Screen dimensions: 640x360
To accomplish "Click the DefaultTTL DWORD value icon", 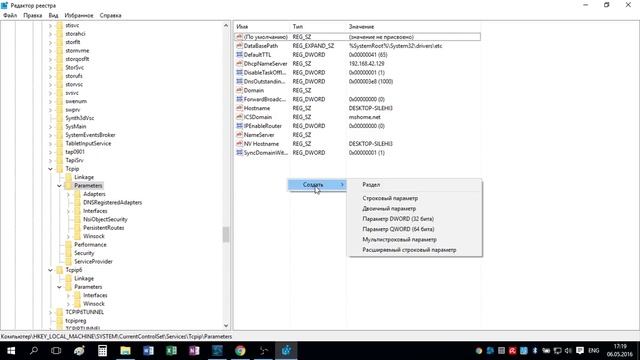I will pos(240,55).
